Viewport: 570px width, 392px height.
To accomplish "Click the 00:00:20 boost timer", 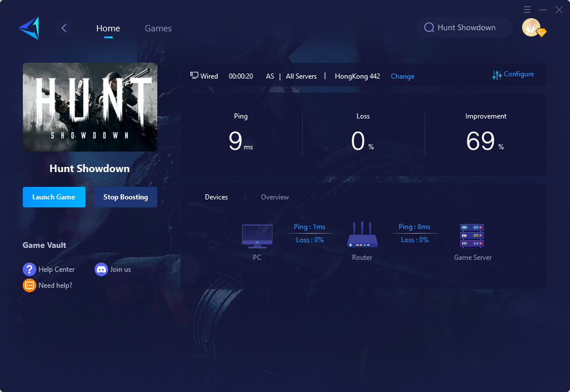I will [x=241, y=76].
